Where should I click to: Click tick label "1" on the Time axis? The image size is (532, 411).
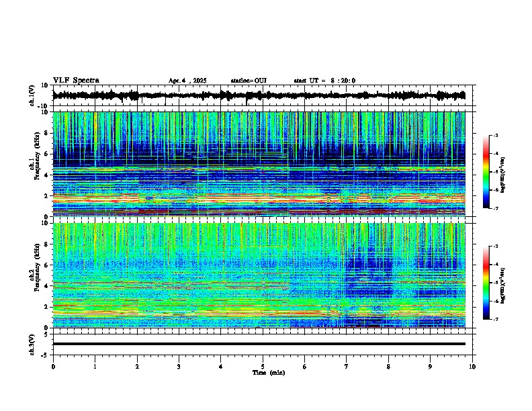click(x=95, y=367)
